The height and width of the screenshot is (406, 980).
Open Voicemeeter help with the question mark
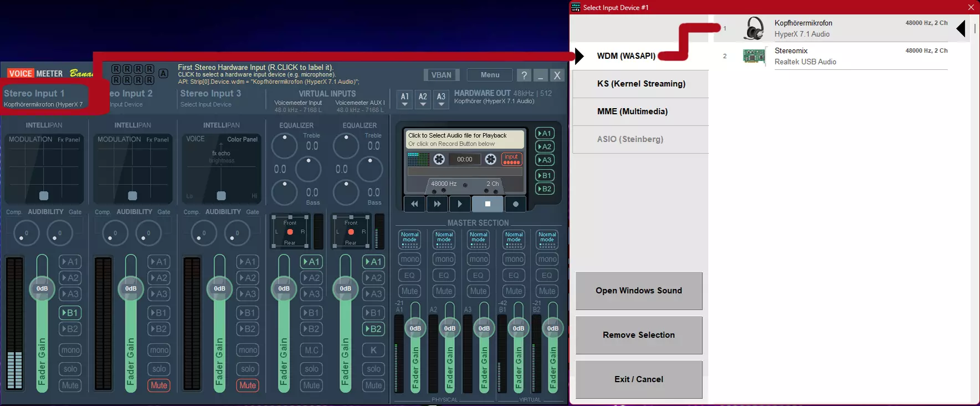[524, 75]
